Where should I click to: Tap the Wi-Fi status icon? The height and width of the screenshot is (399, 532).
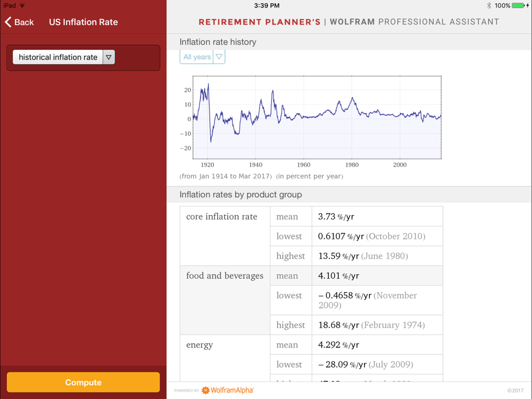(x=22, y=5)
